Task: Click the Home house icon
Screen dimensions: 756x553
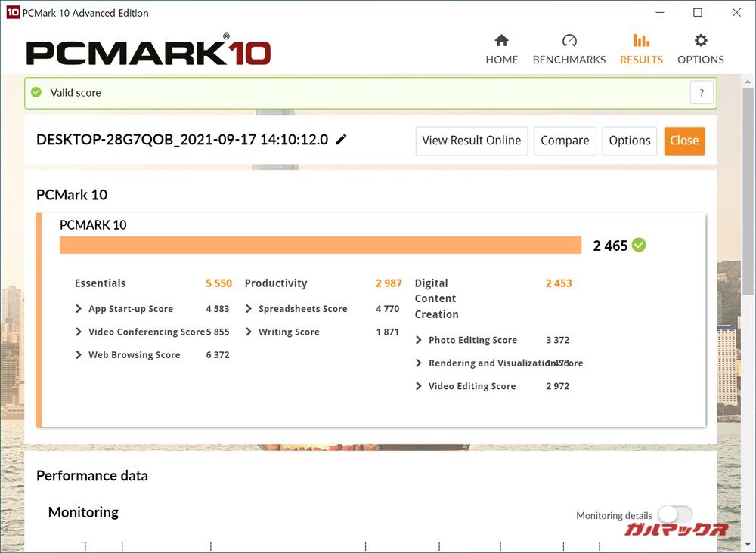Action: 501,41
